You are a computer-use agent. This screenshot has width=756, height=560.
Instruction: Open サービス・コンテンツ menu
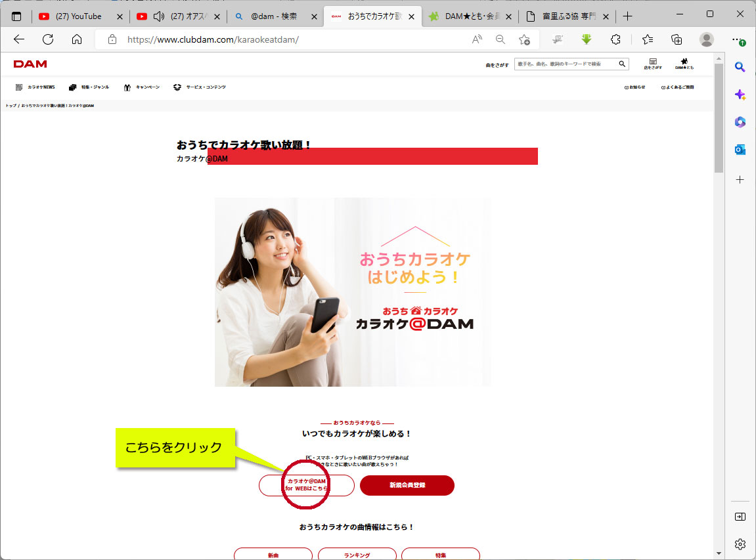click(200, 87)
